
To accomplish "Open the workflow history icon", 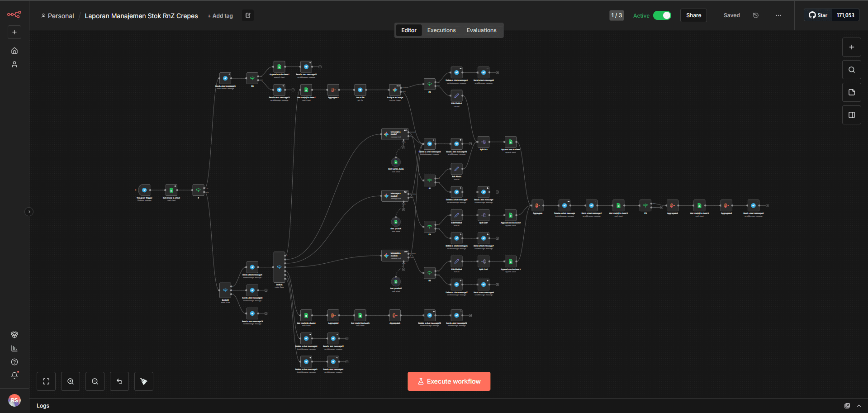I will pyautogui.click(x=755, y=15).
